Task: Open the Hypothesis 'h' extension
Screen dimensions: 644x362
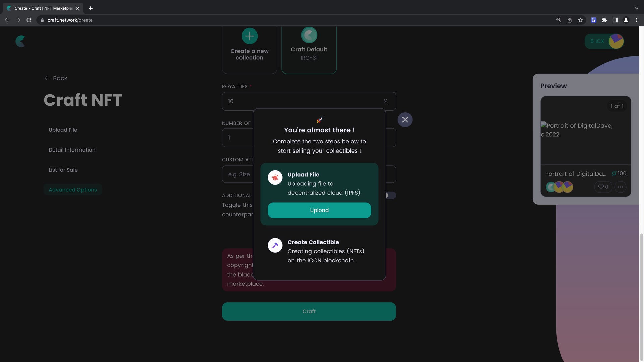Action: click(593, 20)
